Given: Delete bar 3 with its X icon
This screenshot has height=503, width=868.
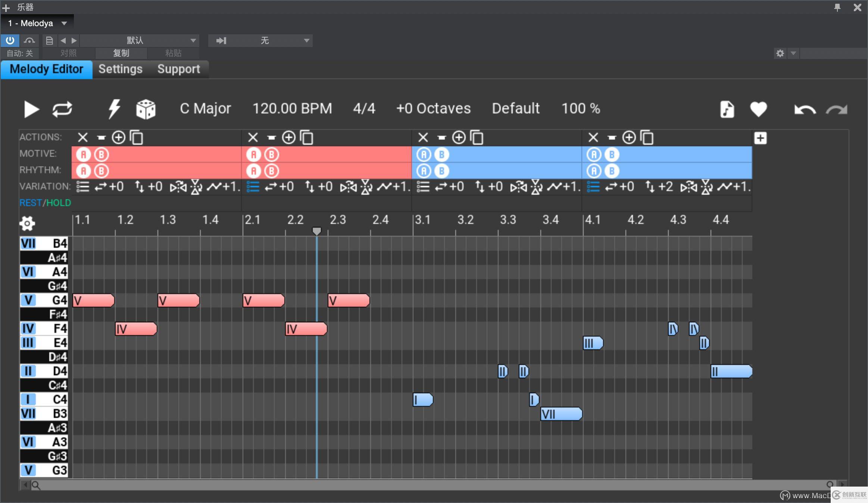Looking at the screenshot, I should click(x=423, y=137).
